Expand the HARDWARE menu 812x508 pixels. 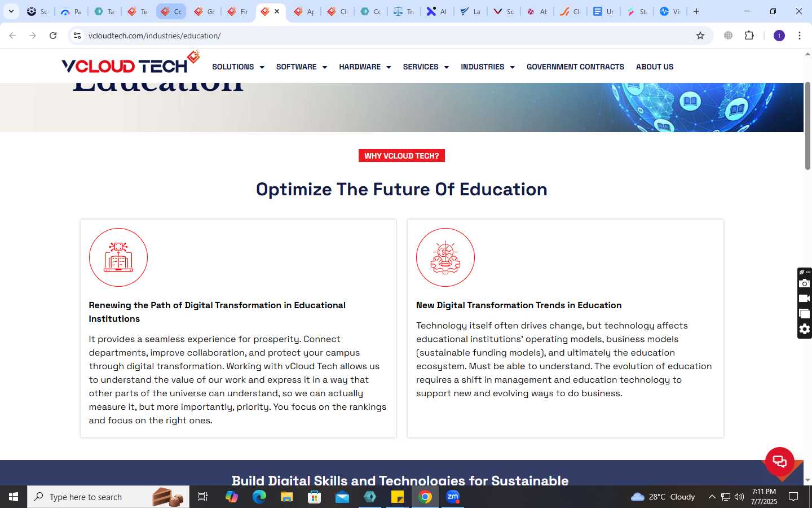(365, 67)
